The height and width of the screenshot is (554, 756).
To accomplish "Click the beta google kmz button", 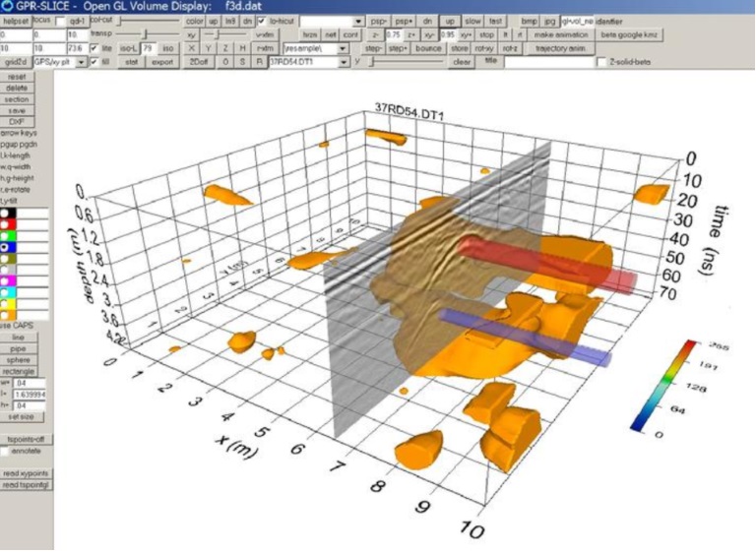I will point(629,34).
